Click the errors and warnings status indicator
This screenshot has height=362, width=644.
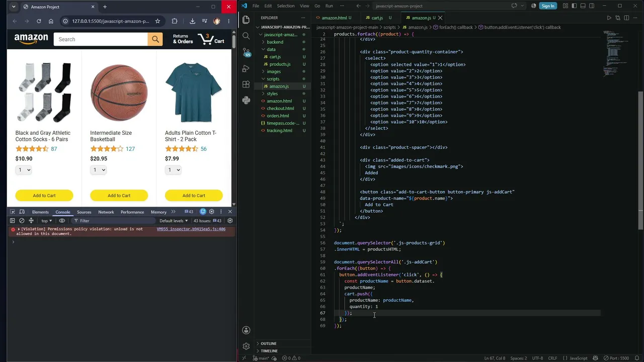coord(291,358)
